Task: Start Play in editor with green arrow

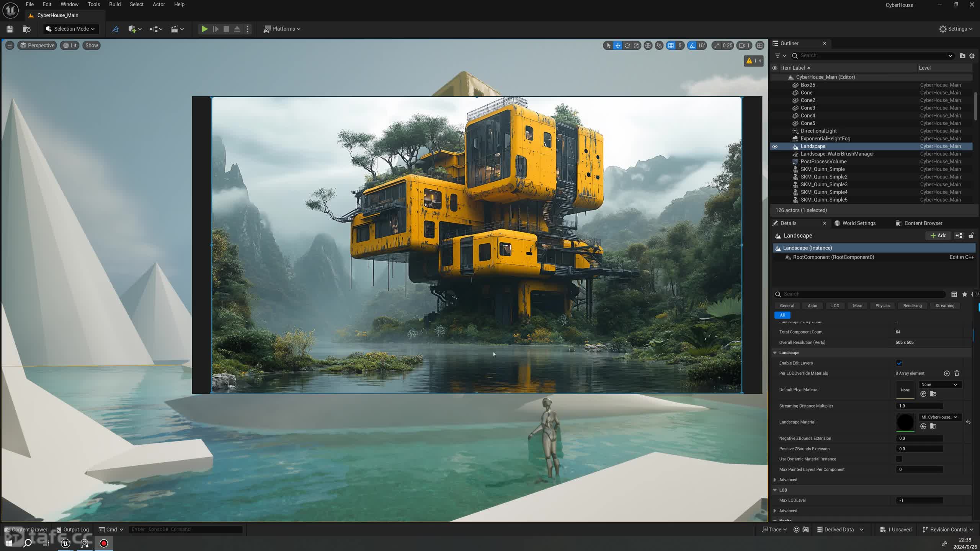Action: point(204,29)
